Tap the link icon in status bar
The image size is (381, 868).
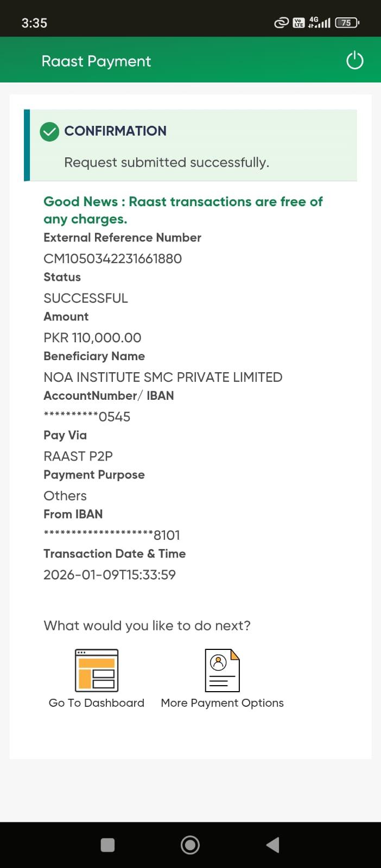(x=281, y=23)
